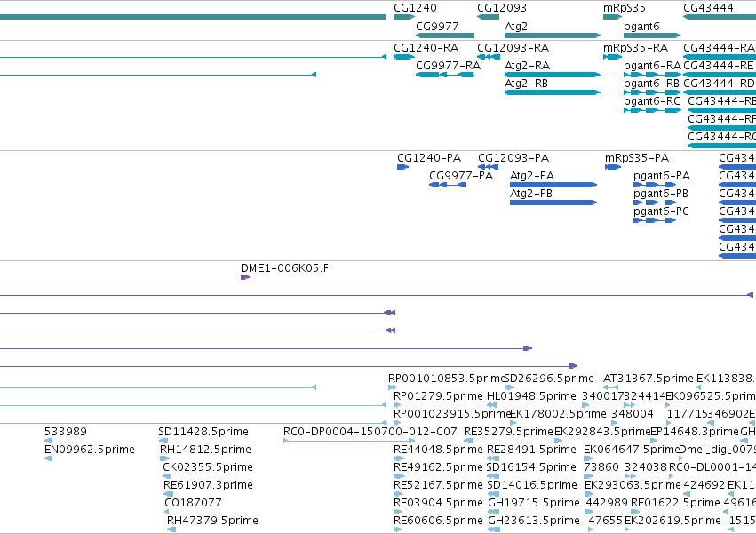This screenshot has width=756, height=534.
Task: Select the Atg2-PA protein bar
Action: click(x=553, y=185)
